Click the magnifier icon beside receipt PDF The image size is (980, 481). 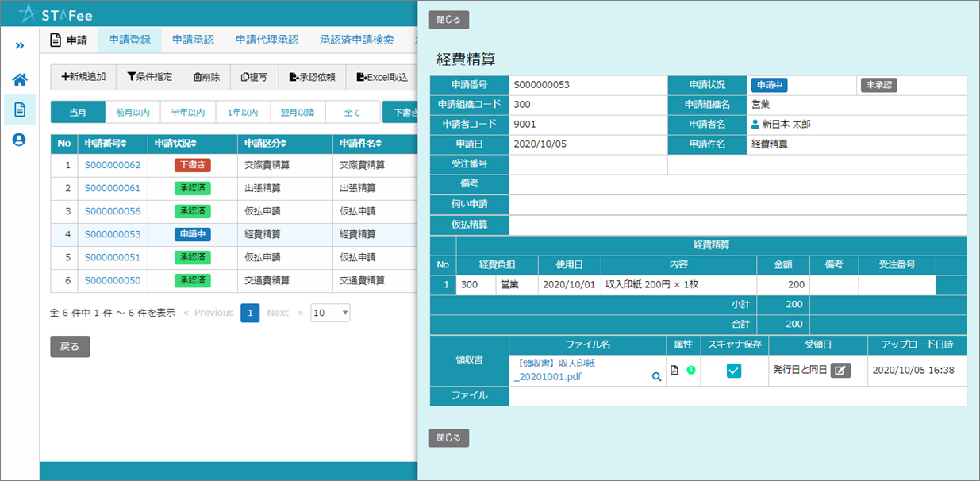pos(656,377)
